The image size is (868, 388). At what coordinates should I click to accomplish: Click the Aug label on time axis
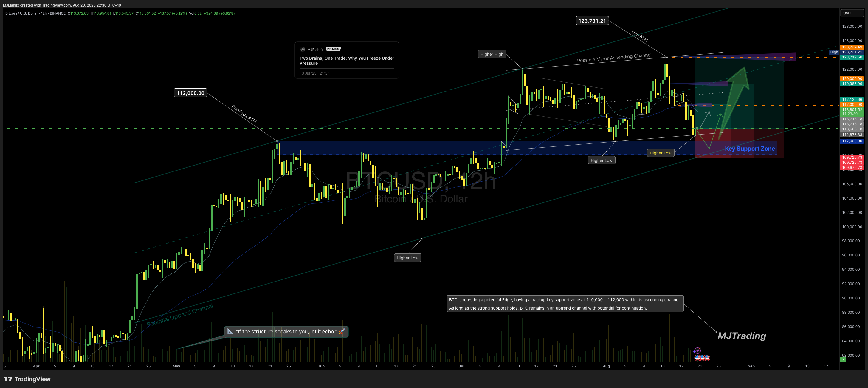point(606,366)
